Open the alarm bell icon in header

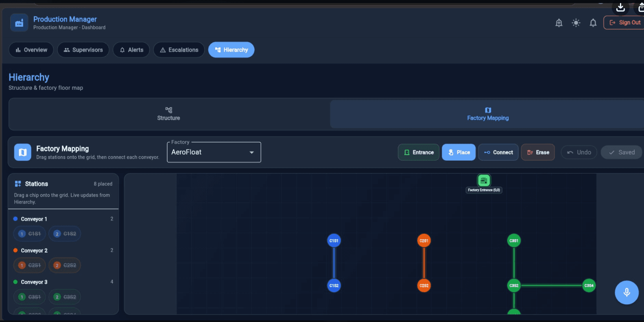pyautogui.click(x=559, y=23)
